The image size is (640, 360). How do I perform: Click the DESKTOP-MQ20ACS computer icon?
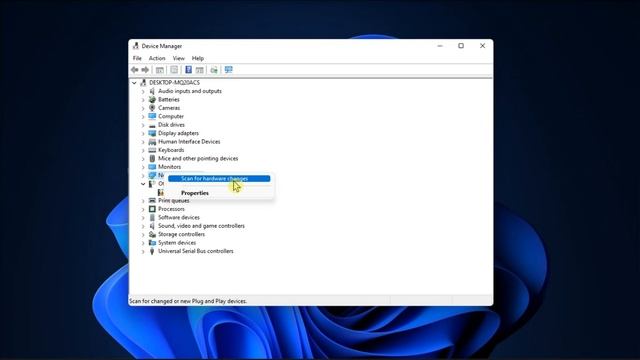coord(143,82)
